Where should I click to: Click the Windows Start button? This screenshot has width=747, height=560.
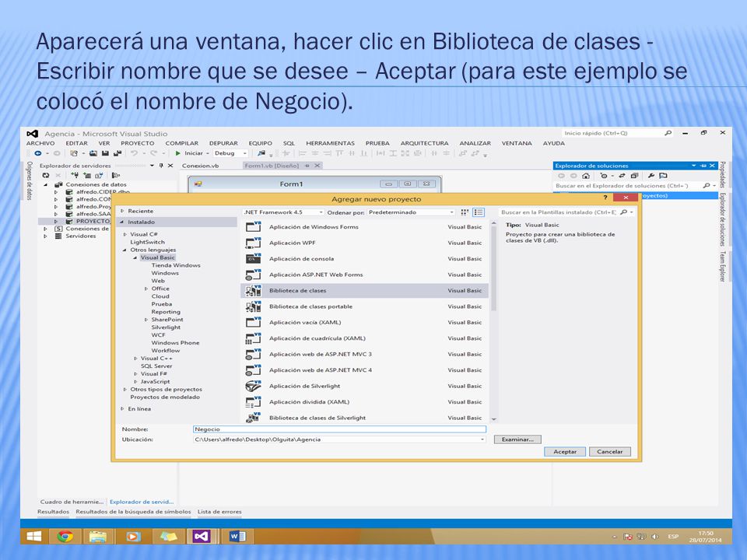(33, 536)
